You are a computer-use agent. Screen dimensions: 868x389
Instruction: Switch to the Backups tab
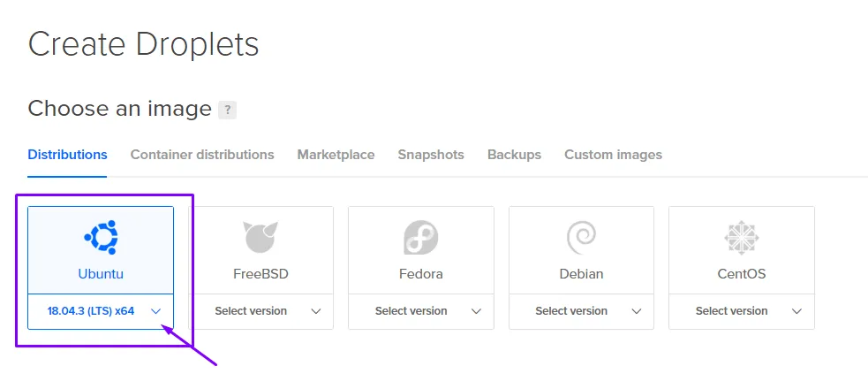point(514,155)
